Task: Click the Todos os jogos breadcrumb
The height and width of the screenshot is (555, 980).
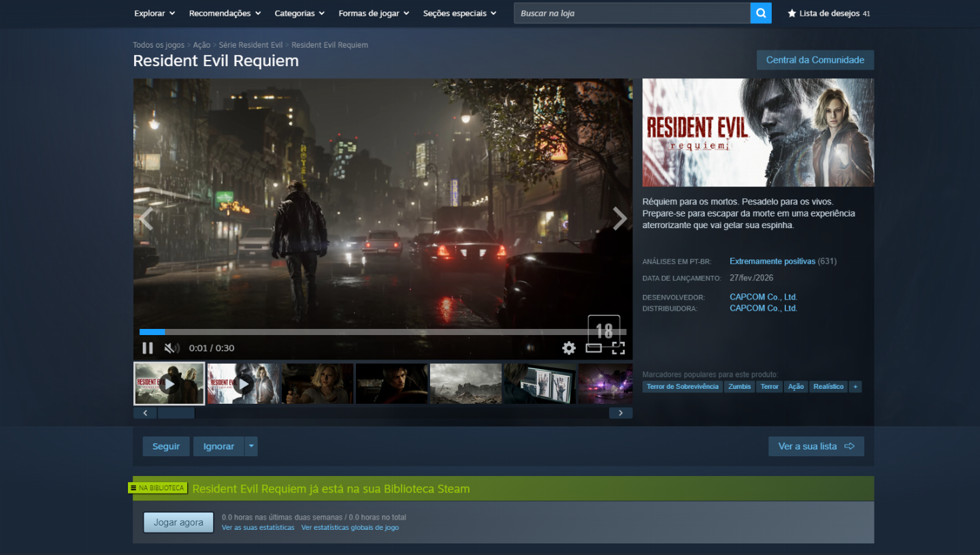Action: pos(159,45)
